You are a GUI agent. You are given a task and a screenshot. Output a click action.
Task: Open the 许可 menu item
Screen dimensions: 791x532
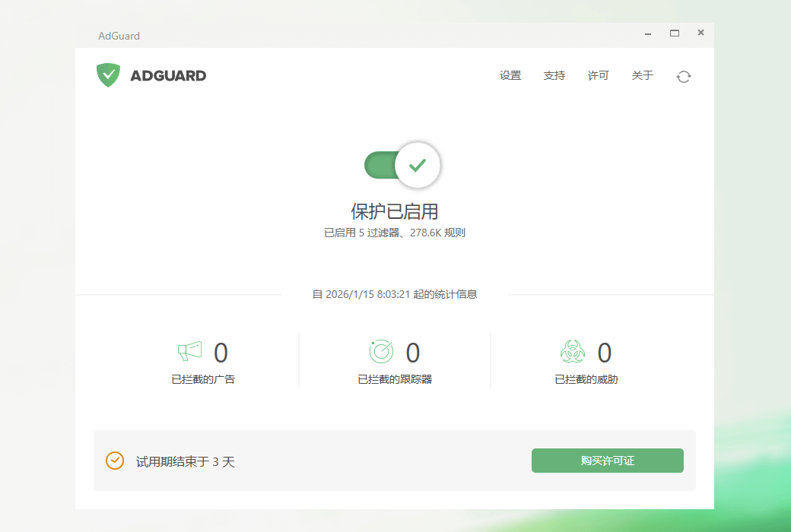(x=598, y=75)
